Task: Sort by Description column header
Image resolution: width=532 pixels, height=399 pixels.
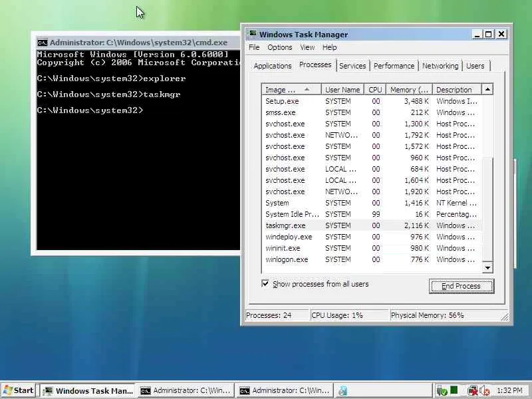Action: (x=457, y=90)
